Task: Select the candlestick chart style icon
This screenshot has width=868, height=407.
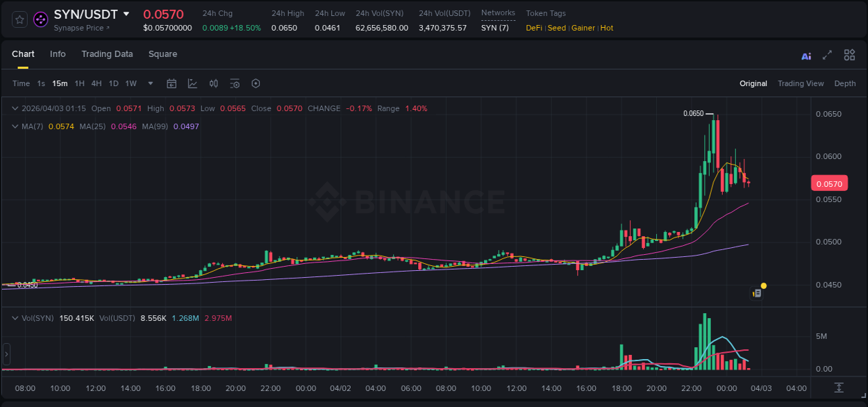Action: click(x=214, y=83)
